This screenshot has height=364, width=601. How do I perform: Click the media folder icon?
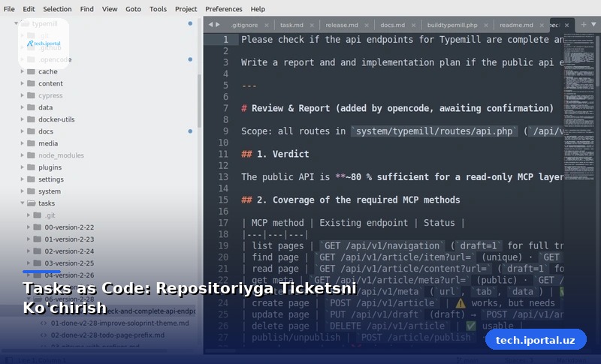tap(31, 143)
